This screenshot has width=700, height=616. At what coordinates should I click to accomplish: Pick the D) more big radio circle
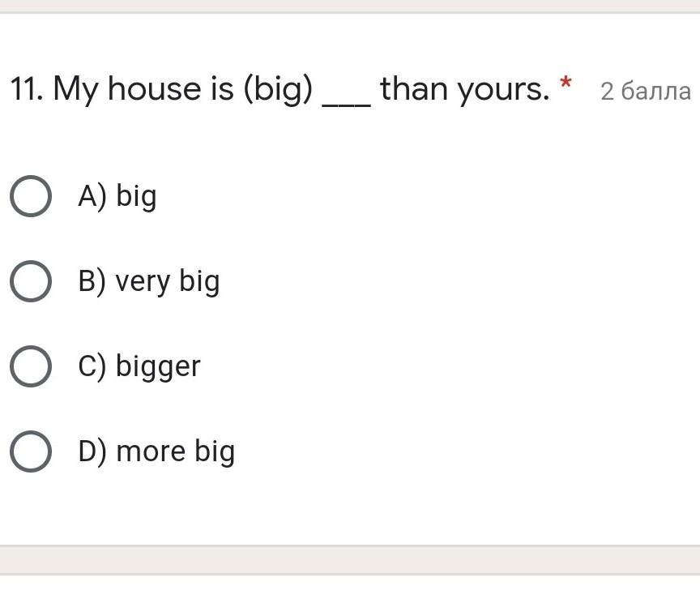point(31,451)
